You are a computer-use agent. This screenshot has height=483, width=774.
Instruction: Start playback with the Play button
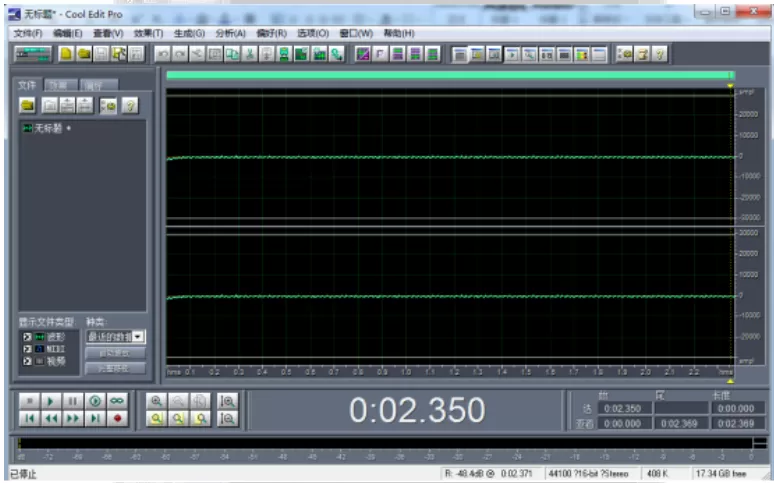point(51,401)
